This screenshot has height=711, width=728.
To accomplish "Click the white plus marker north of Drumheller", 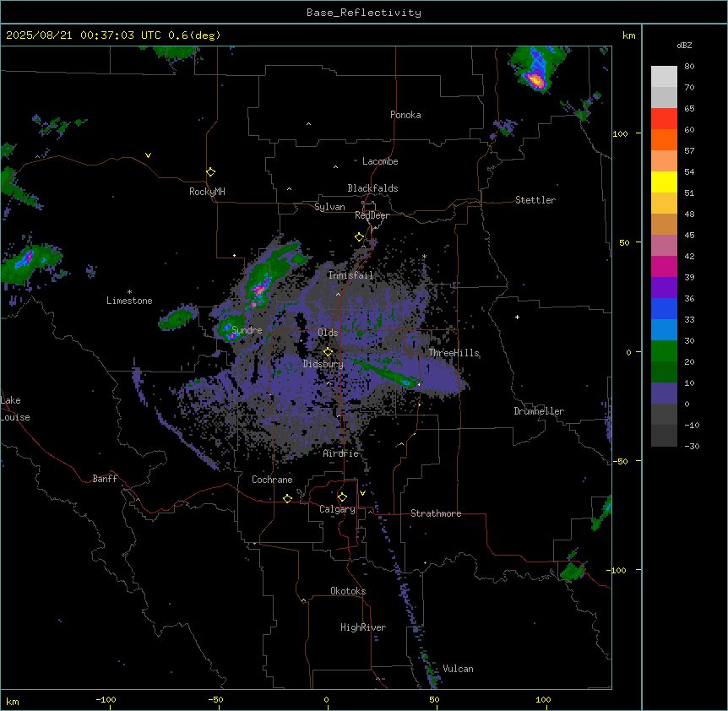I will [x=517, y=317].
